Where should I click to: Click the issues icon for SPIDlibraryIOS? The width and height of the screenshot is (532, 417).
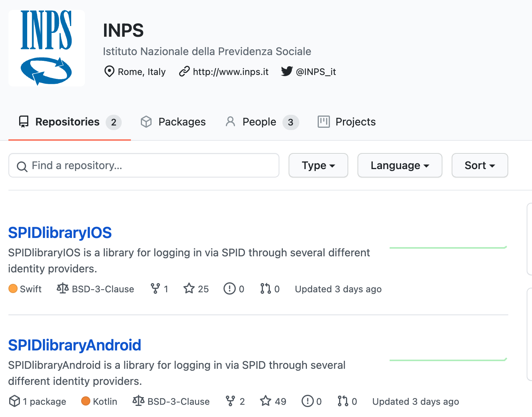click(x=229, y=288)
